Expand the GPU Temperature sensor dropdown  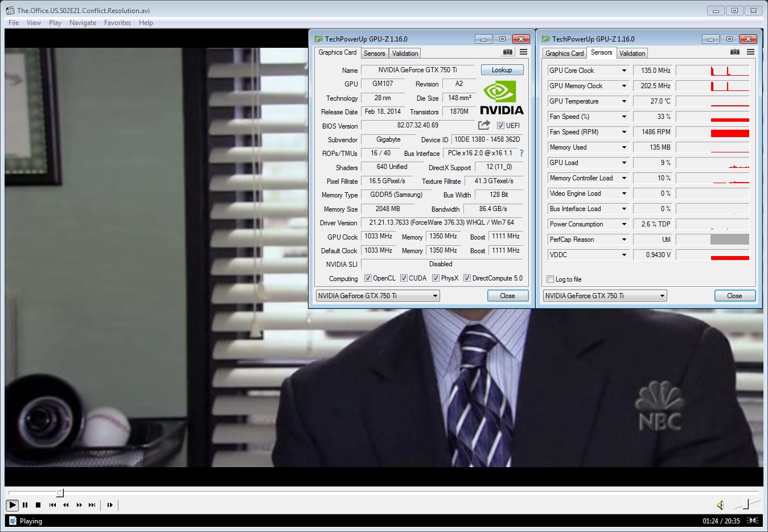(624, 101)
